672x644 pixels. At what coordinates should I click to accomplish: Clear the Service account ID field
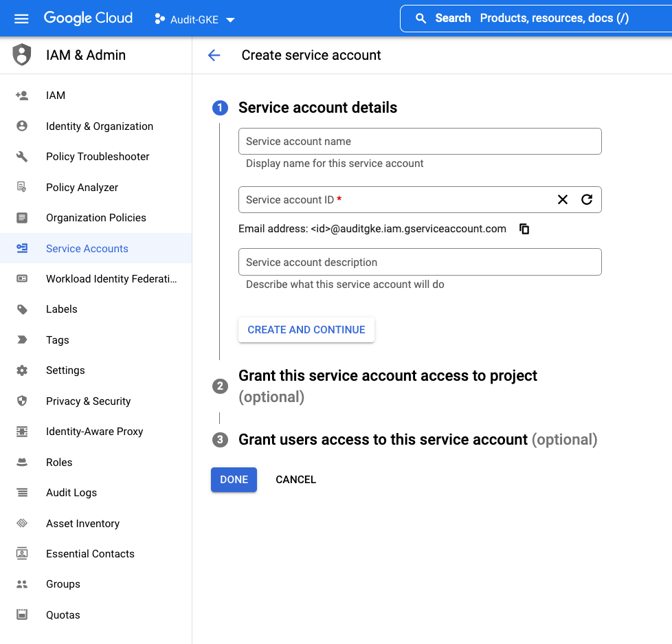[563, 199]
